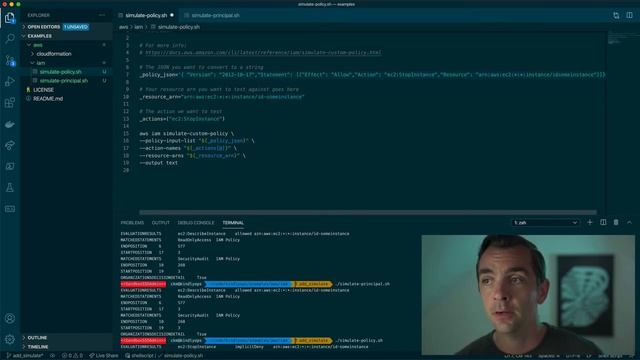
Task: Click the README.md info file icon
Action: click(28, 98)
